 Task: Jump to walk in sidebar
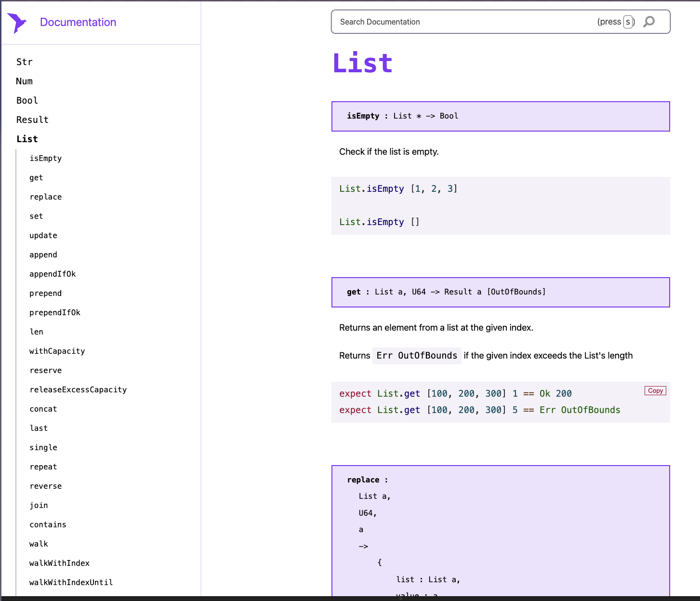tap(39, 544)
